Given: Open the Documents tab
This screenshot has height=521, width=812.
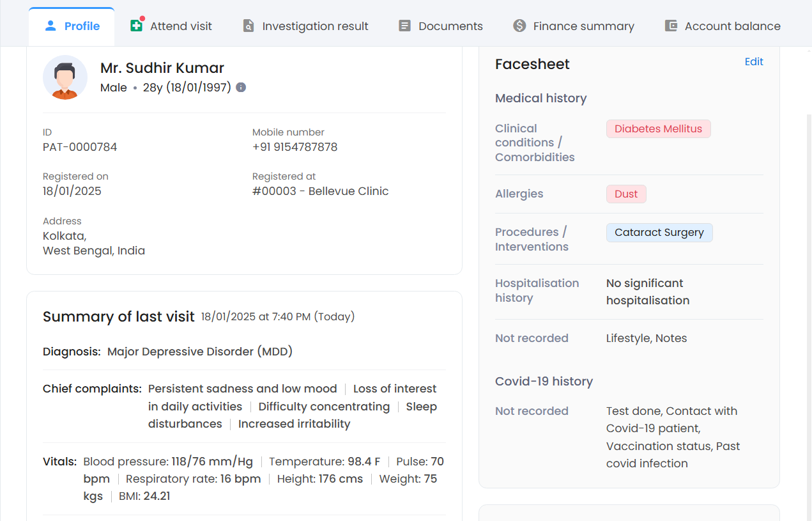Looking at the screenshot, I should click(450, 26).
